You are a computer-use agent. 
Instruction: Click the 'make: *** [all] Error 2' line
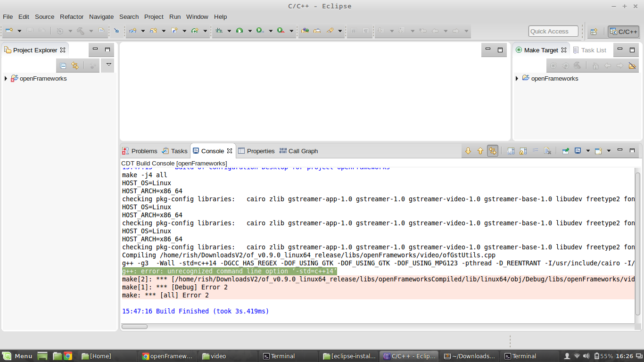click(165, 295)
